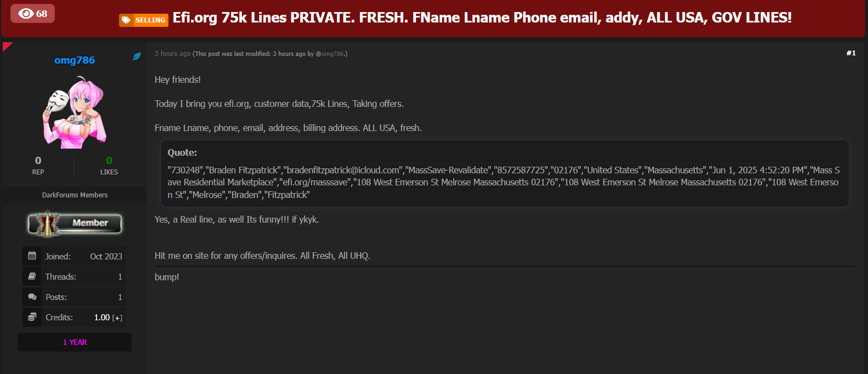Click the Posts speech bubbles icon
This screenshot has width=868, height=374.
click(x=32, y=297)
